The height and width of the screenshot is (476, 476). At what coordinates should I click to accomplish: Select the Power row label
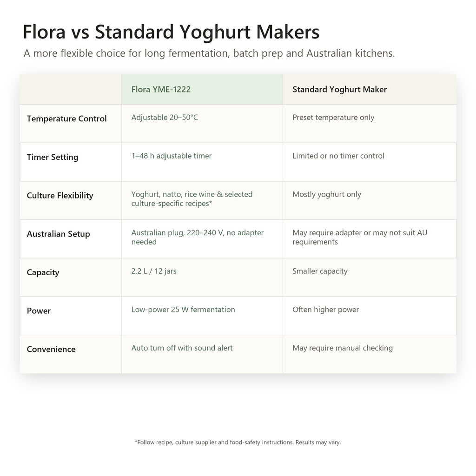[39, 311]
